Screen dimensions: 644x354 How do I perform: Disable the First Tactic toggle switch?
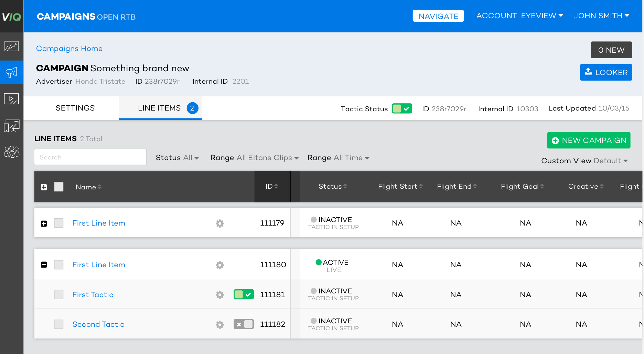point(244,294)
